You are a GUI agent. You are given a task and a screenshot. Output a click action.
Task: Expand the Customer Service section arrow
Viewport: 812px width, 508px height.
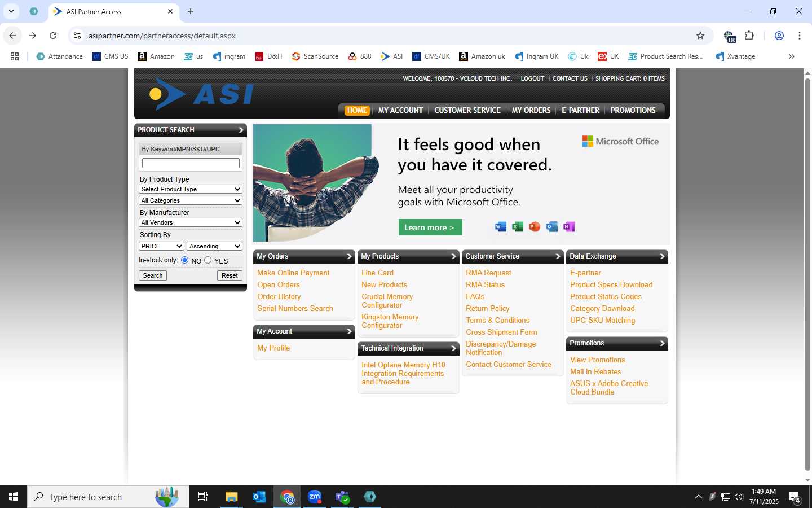click(x=558, y=256)
